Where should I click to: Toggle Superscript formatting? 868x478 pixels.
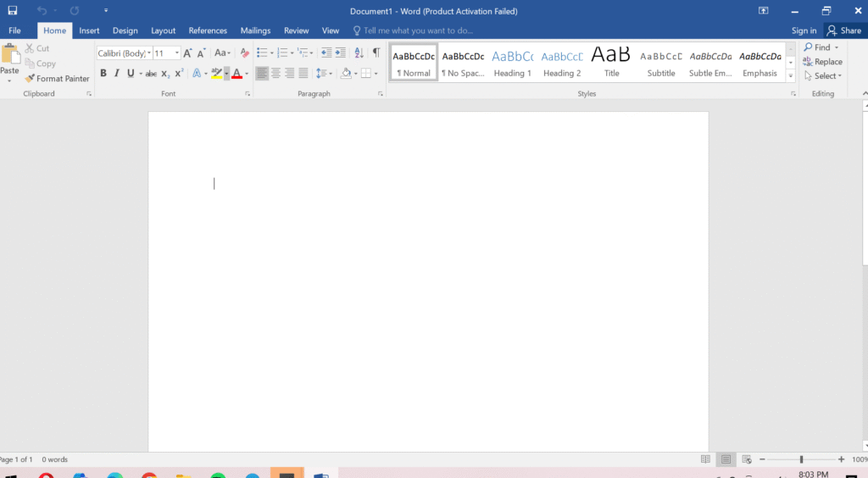(179, 73)
